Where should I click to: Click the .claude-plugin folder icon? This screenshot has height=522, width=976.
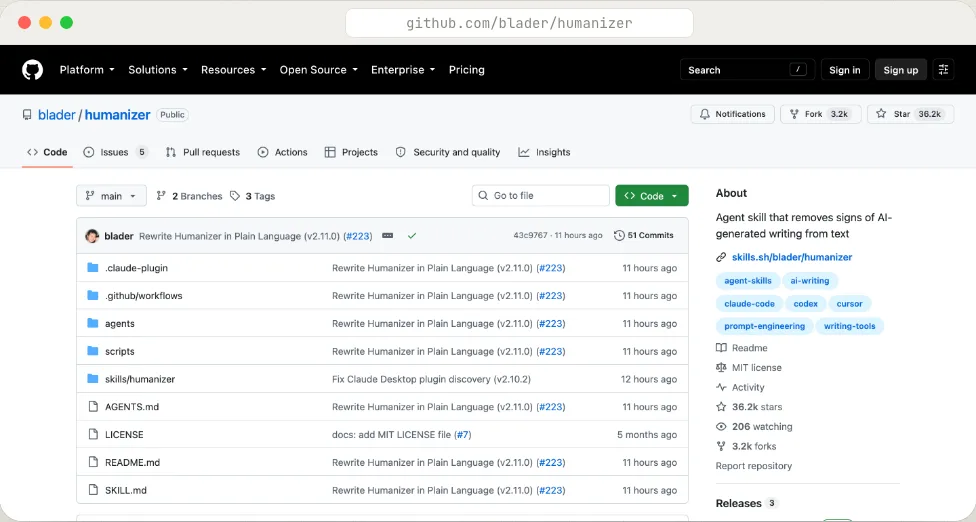pos(93,268)
